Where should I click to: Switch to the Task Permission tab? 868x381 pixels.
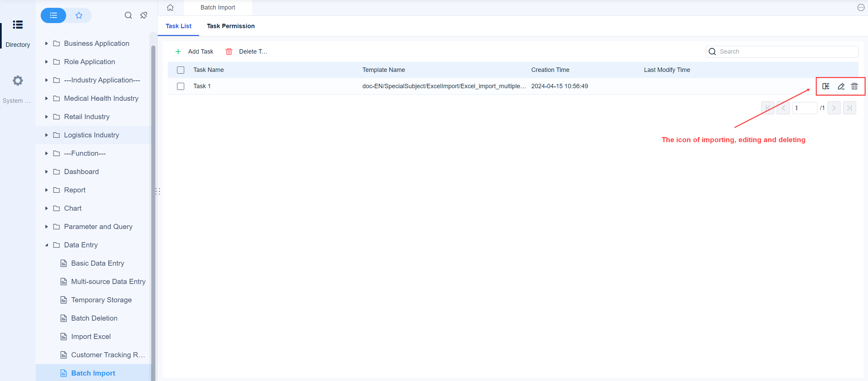click(x=231, y=26)
